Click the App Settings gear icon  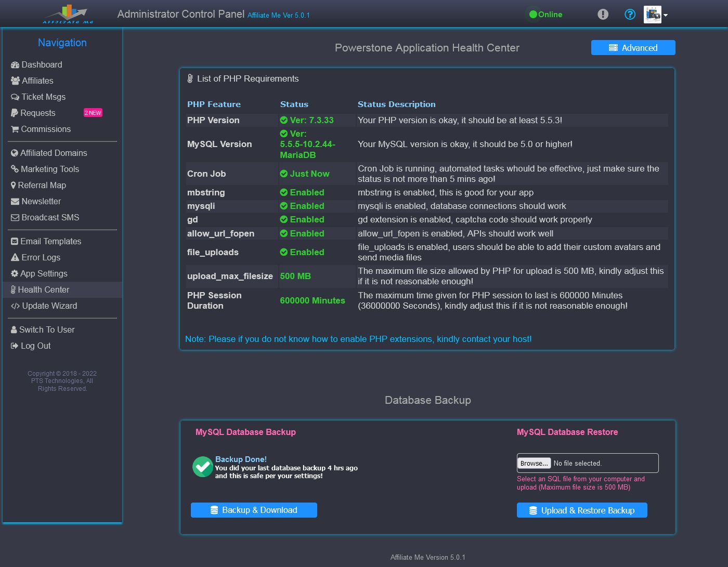pos(15,274)
